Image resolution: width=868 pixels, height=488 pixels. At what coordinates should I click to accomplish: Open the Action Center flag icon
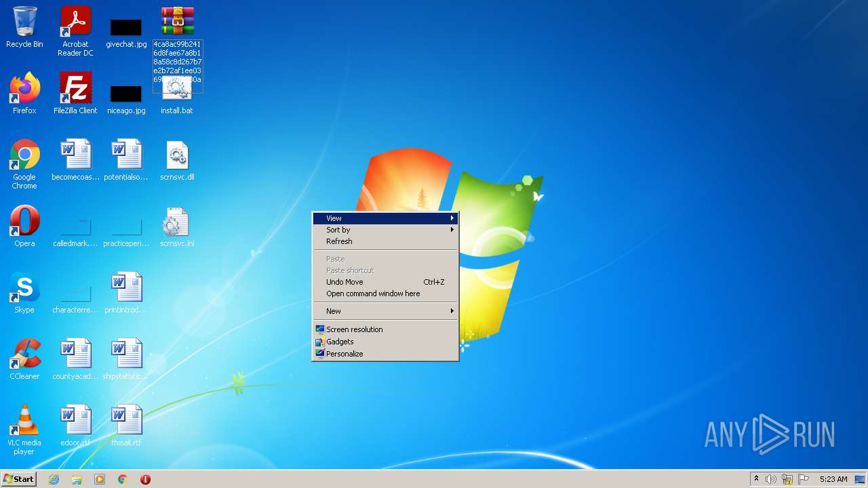[x=804, y=479]
